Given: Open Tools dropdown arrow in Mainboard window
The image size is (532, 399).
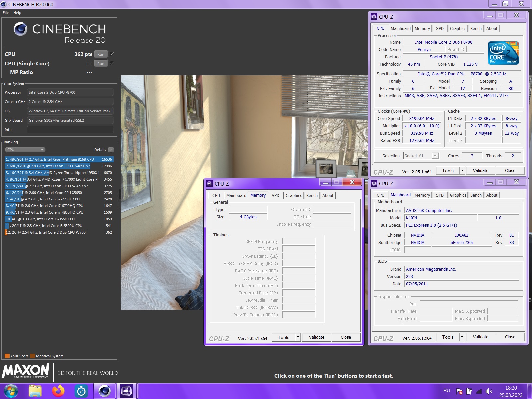Looking at the screenshot, I should pos(462,337).
